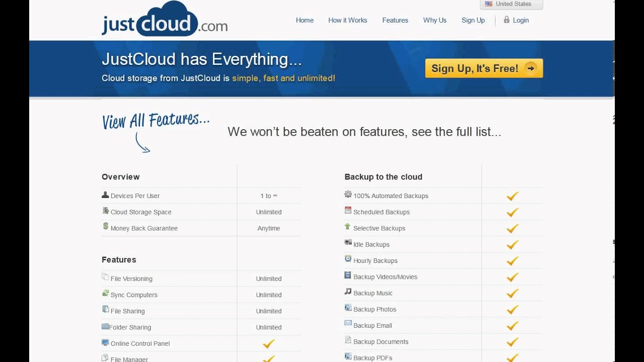Click the Backup Videos/Movies film icon
The width and height of the screenshot is (644, 362).
pos(348,275)
